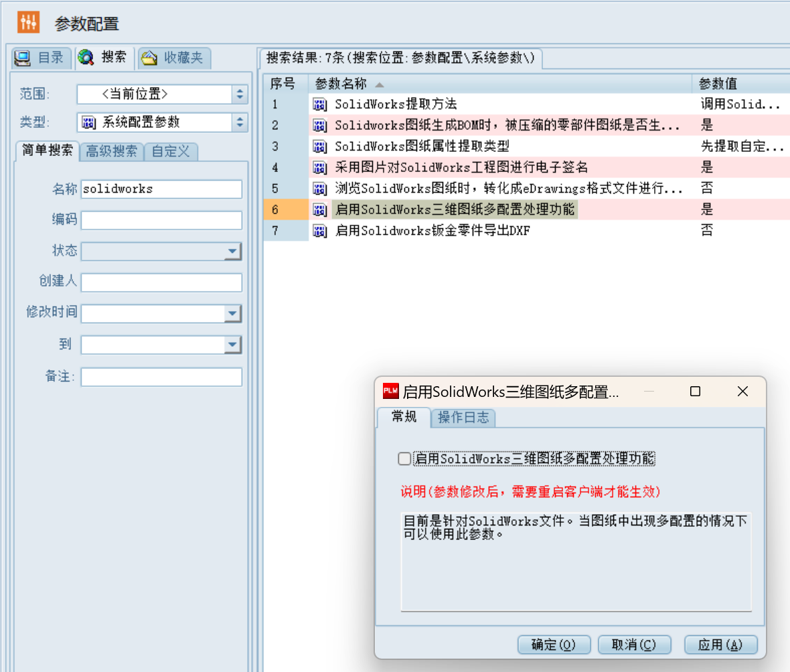
Task: Close the 启用SolidWorks三维图纸多配置 dialog
Action: [742, 392]
